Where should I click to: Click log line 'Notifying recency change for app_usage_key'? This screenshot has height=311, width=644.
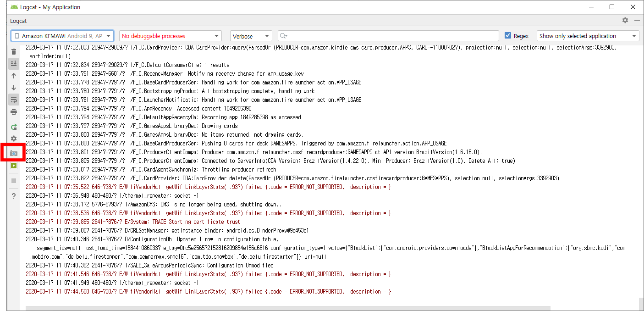[165, 73]
